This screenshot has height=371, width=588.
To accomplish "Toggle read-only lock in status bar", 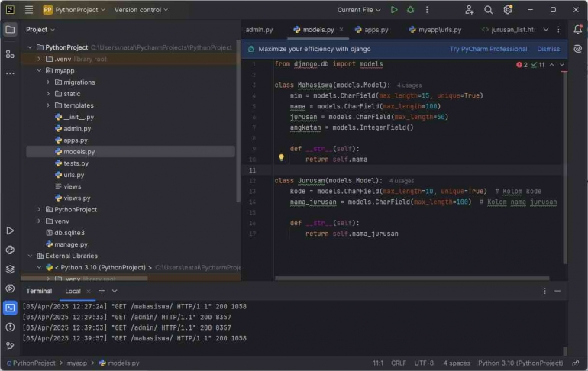I will [x=576, y=363].
